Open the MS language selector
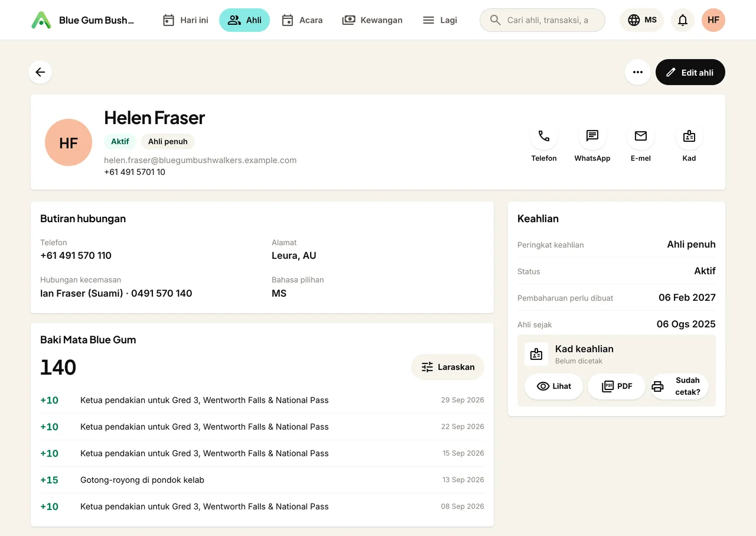The image size is (756, 536). pyautogui.click(x=642, y=20)
